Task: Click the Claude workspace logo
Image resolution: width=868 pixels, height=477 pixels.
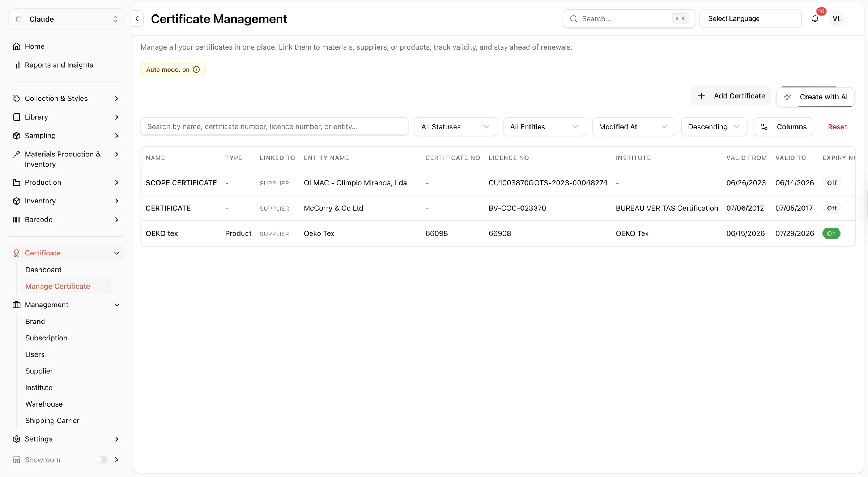Action: [18, 19]
